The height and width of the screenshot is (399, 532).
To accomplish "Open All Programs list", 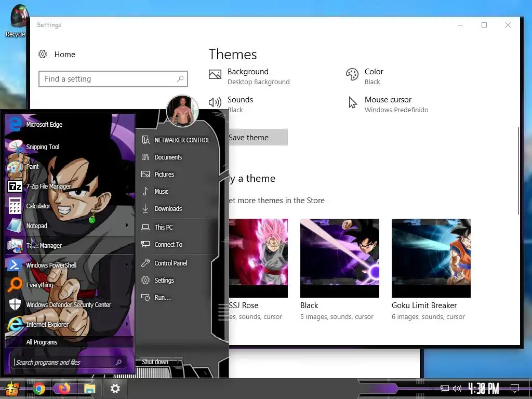I will click(x=70, y=342).
